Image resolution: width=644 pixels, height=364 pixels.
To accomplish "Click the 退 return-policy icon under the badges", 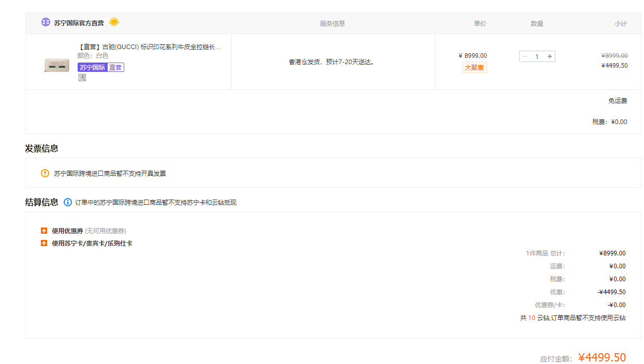I will tap(82, 78).
